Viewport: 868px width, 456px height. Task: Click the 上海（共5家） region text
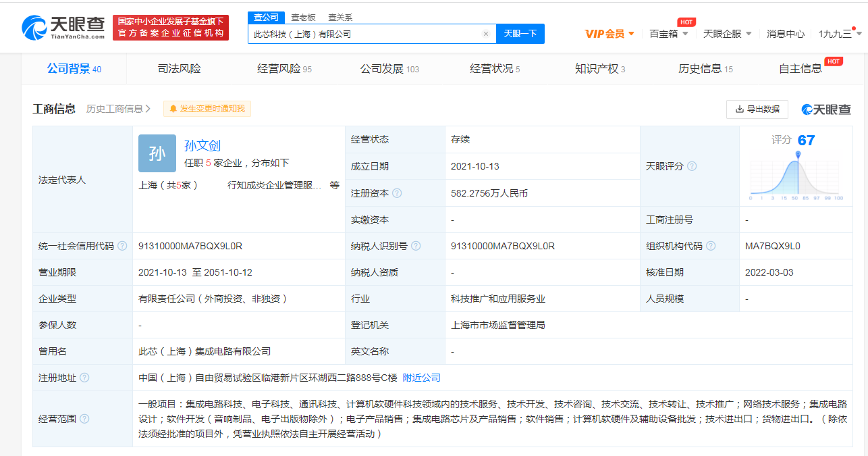click(x=168, y=185)
